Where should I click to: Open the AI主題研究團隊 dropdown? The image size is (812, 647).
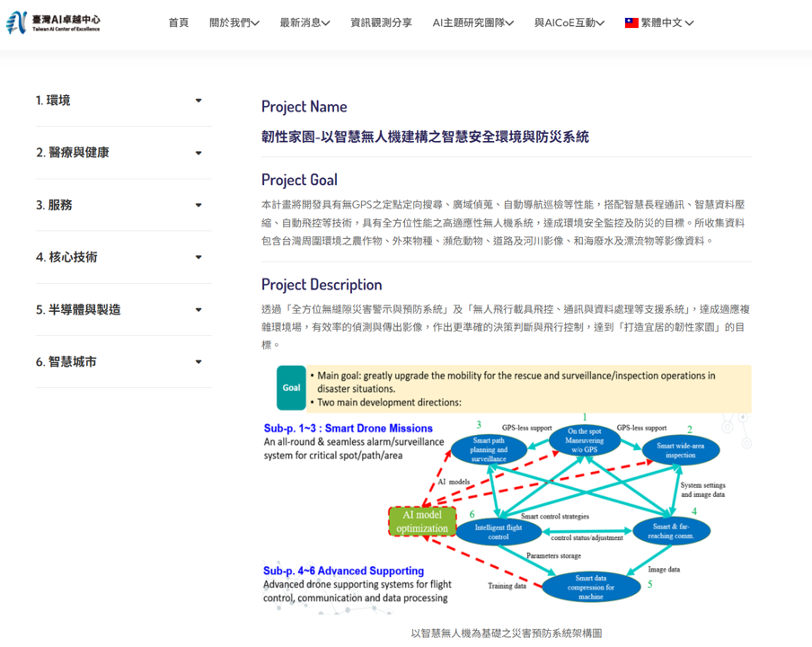pyautogui.click(x=473, y=22)
